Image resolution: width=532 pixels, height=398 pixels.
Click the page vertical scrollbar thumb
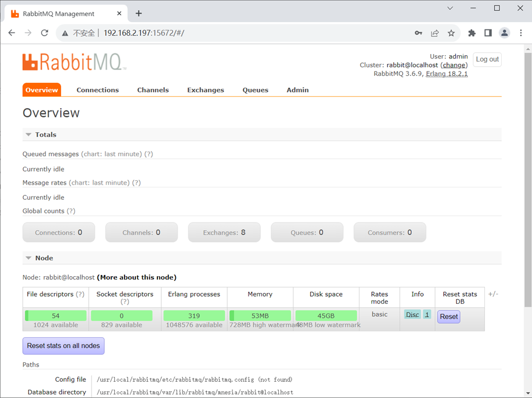click(x=528, y=180)
